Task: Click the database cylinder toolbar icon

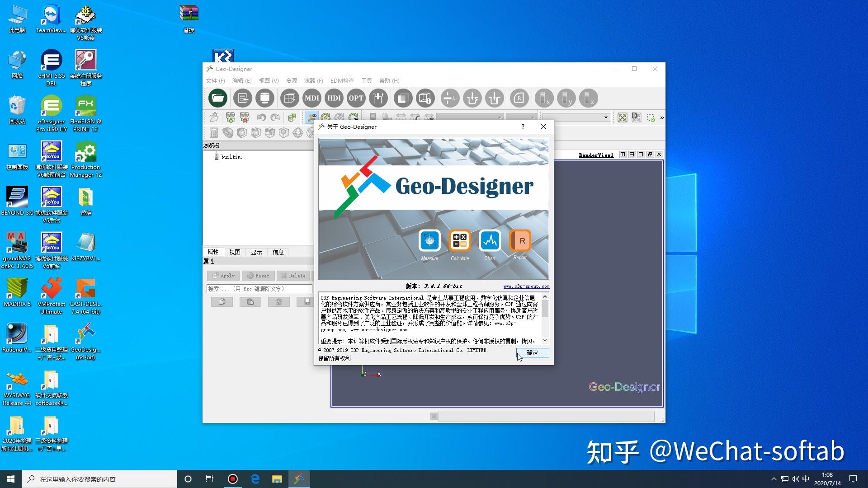Action: click(265, 98)
